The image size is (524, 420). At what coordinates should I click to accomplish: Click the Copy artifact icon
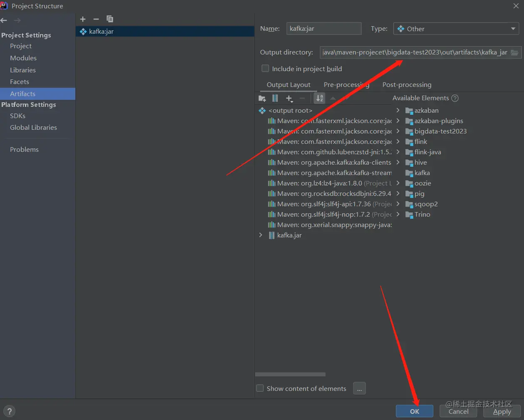pos(110,19)
